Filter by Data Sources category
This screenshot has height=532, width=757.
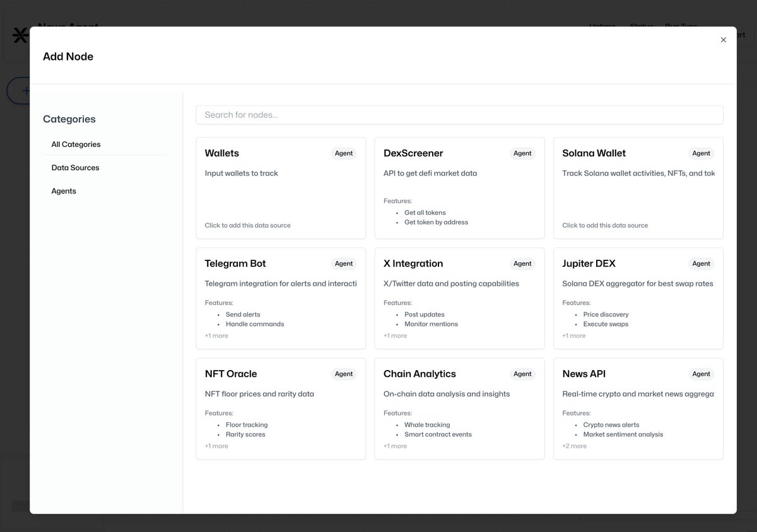[106, 168]
